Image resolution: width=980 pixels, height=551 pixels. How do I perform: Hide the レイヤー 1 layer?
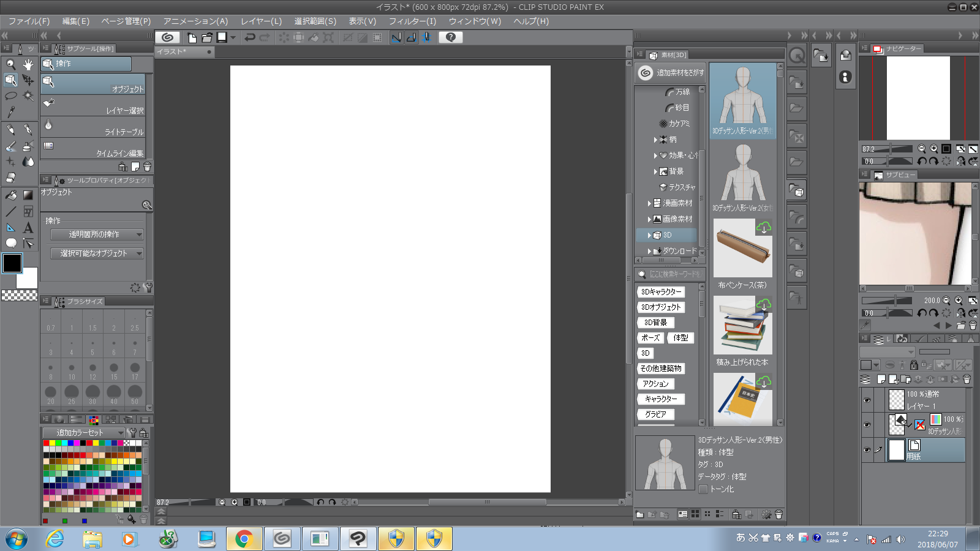coord(867,400)
